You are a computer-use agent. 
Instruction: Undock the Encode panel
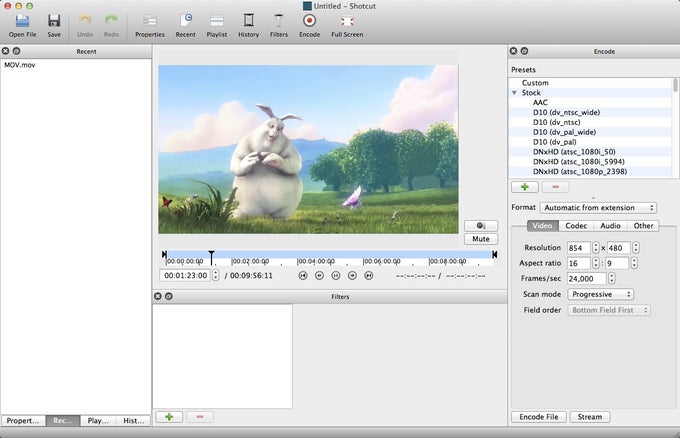[524, 51]
